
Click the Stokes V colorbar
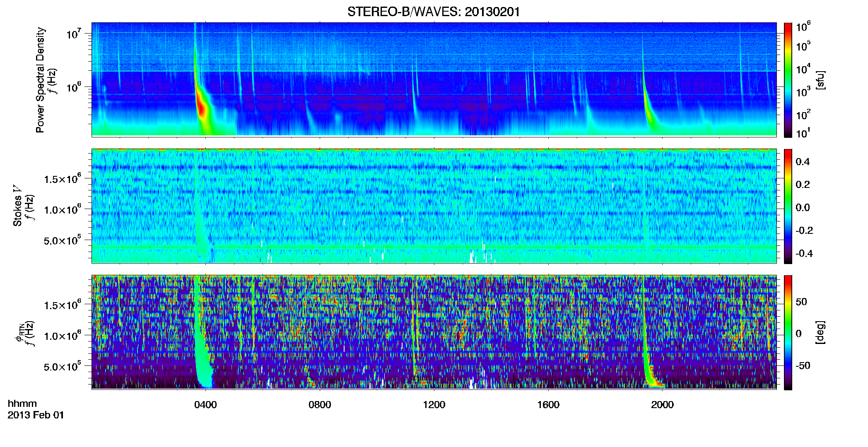(x=788, y=206)
